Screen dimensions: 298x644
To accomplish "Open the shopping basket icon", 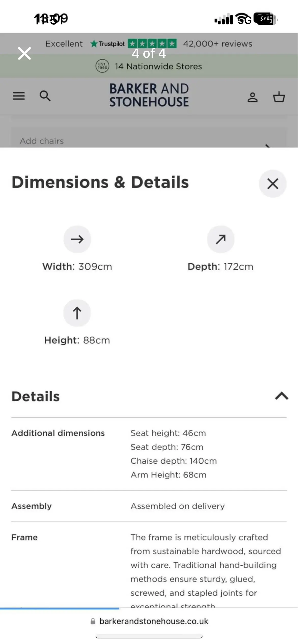I will tap(279, 97).
